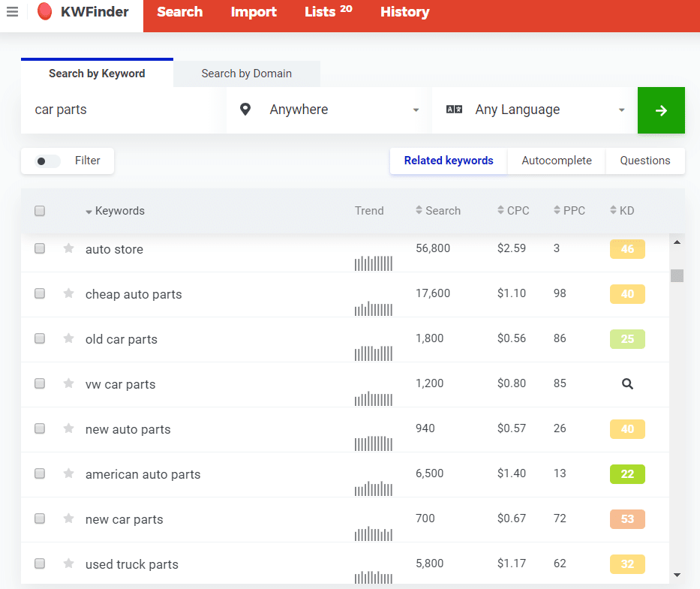700x589 pixels.
Task: Mark 'american auto parts' with star
Action: (69, 473)
